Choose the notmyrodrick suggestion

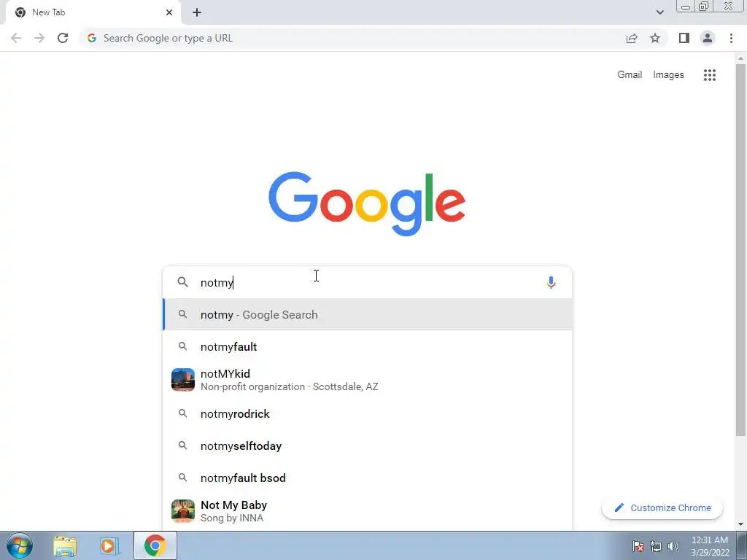click(x=368, y=414)
